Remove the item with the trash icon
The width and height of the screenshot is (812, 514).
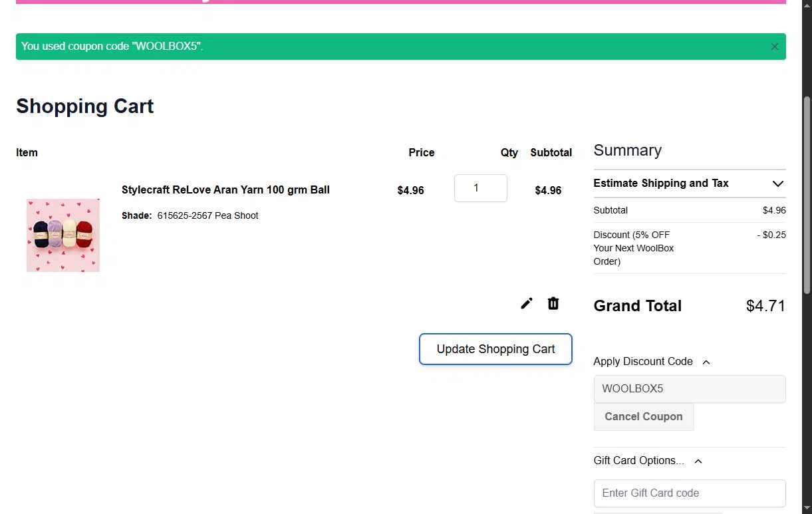pos(553,304)
